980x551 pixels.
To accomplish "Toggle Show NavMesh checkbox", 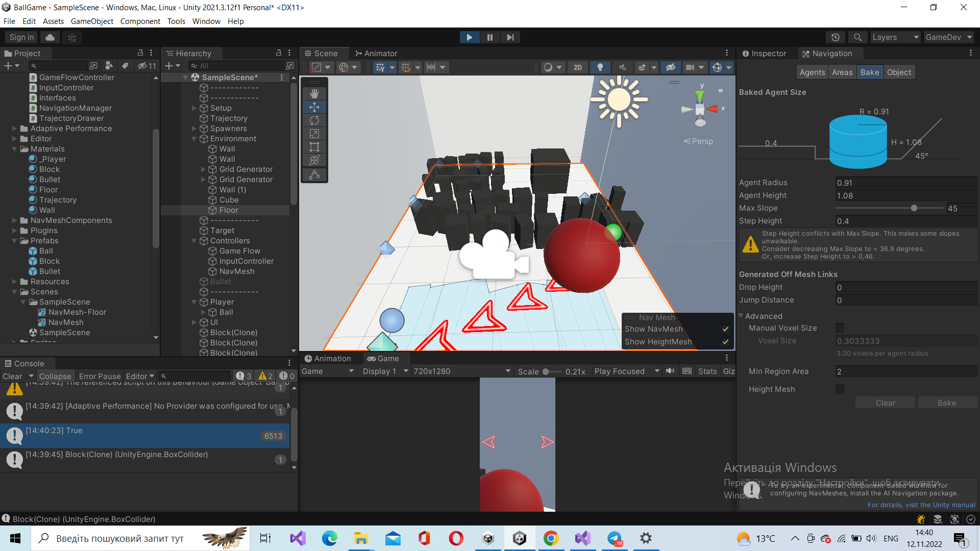I will point(725,329).
